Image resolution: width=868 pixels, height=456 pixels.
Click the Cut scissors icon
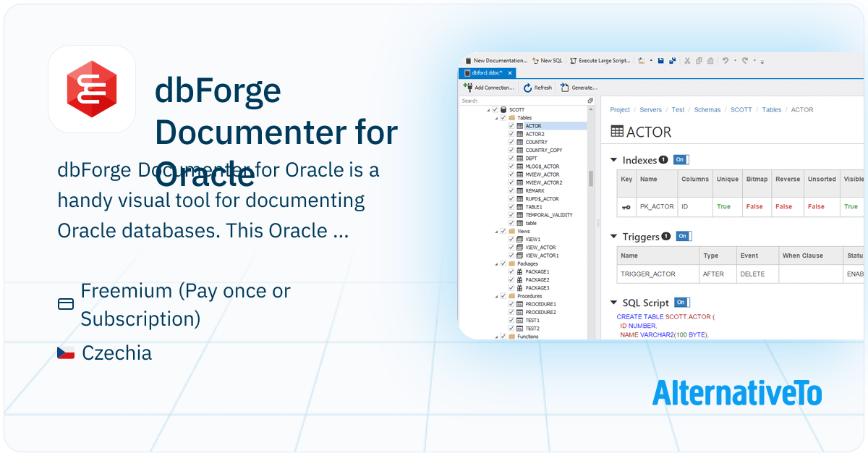click(x=688, y=61)
